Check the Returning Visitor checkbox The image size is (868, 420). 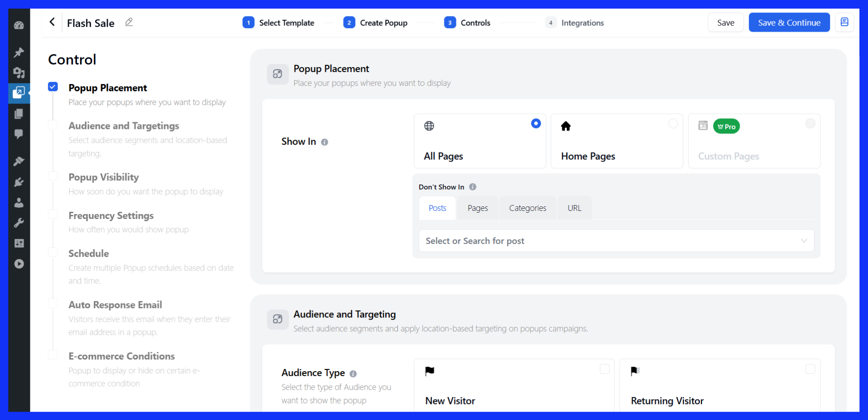point(810,369)
